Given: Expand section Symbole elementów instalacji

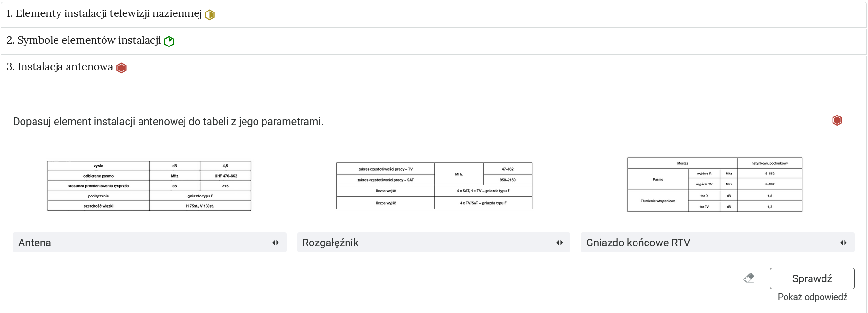Looking at the screenshot, I should tap(86, 41).
